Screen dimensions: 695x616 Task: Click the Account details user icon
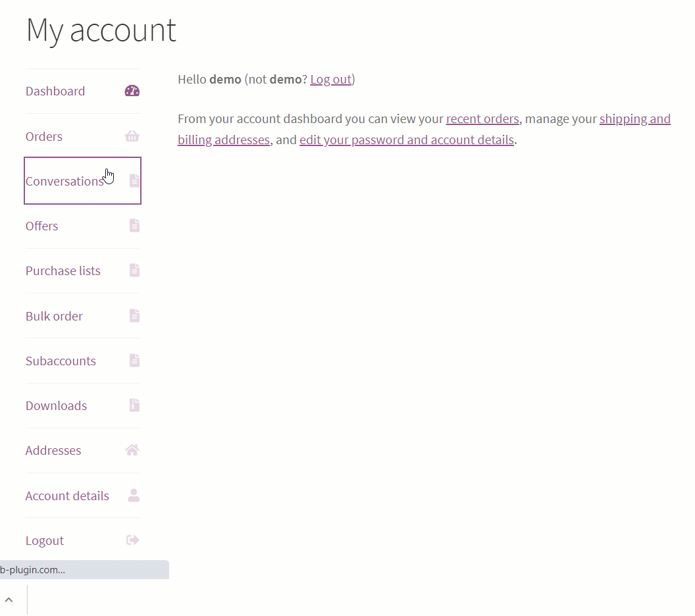coord(134,496)
